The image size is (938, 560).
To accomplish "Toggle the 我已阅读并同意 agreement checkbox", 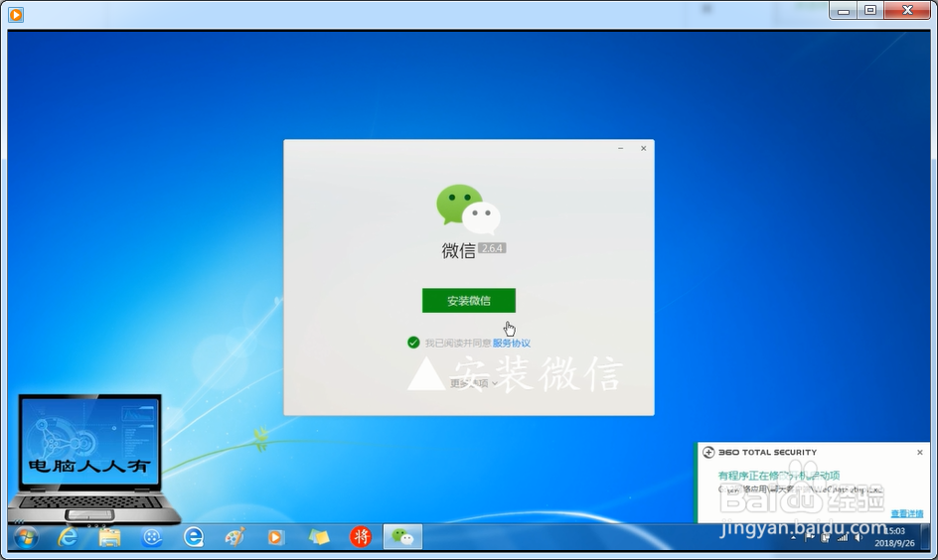I will click(413, 343).
